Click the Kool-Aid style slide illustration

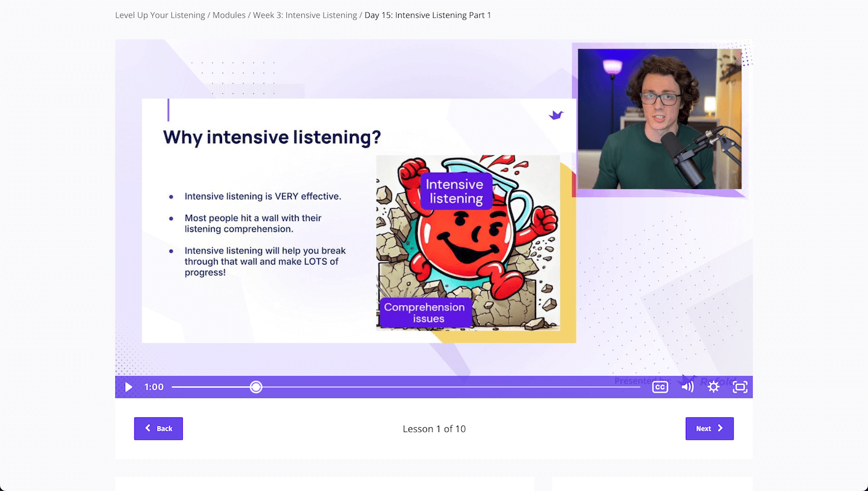[468, 243]
